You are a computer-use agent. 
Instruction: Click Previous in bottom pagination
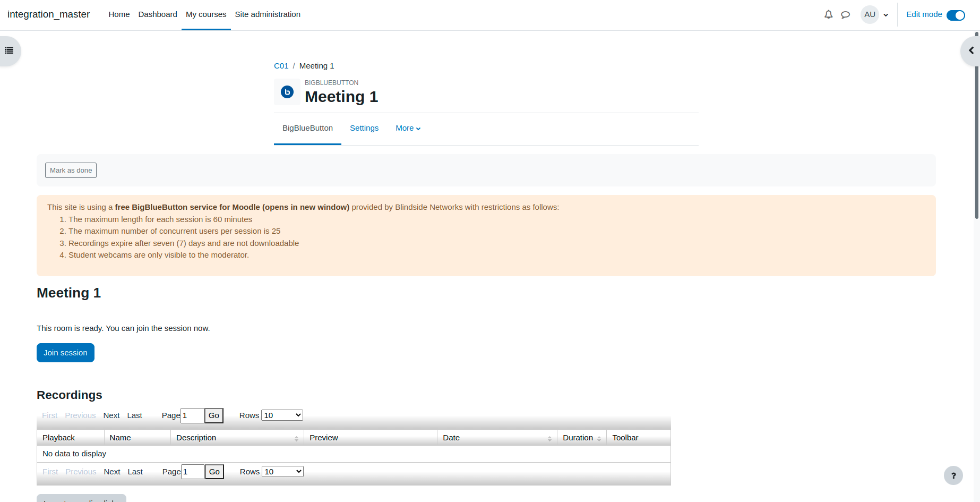click(81, 472)
